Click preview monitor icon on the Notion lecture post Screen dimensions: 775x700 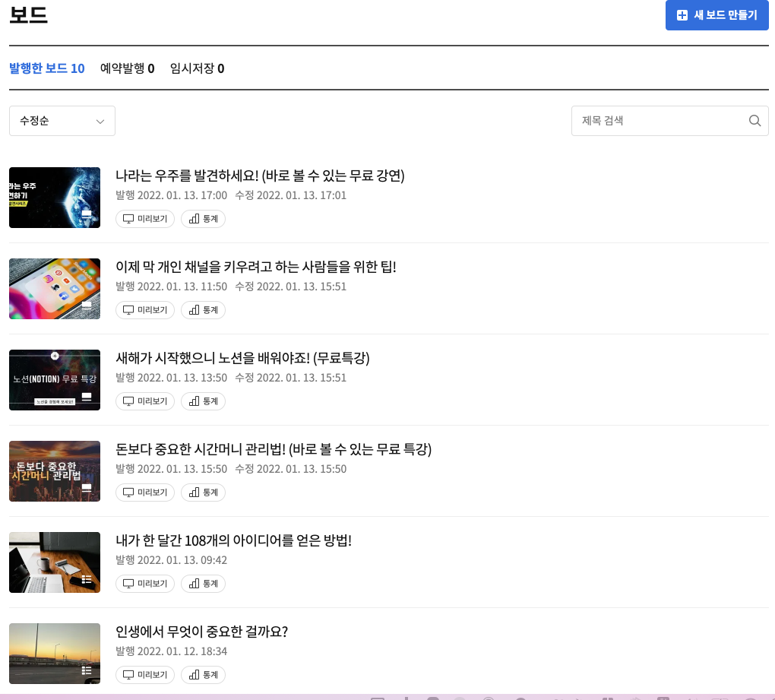(x=128, y=401)
